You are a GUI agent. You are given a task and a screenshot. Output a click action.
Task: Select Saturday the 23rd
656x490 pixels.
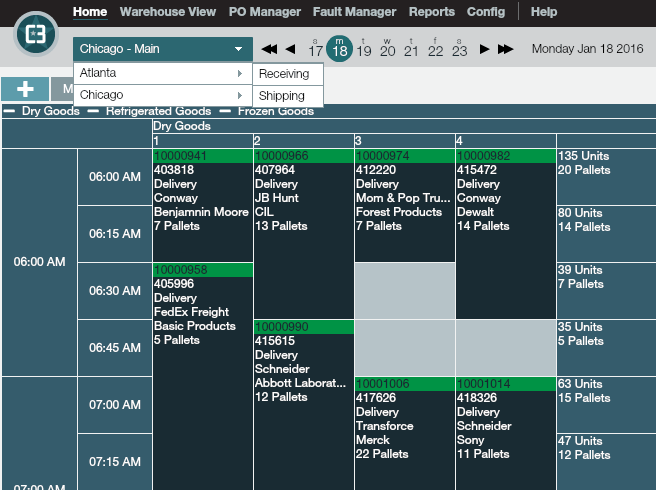pyautogui.click(x=459, y=48)
